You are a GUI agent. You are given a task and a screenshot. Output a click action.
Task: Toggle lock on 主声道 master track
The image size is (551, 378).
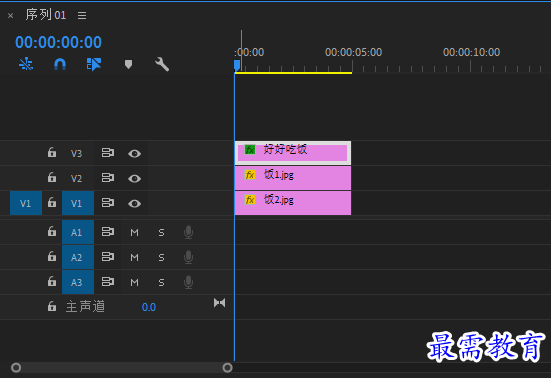(52, 306)
